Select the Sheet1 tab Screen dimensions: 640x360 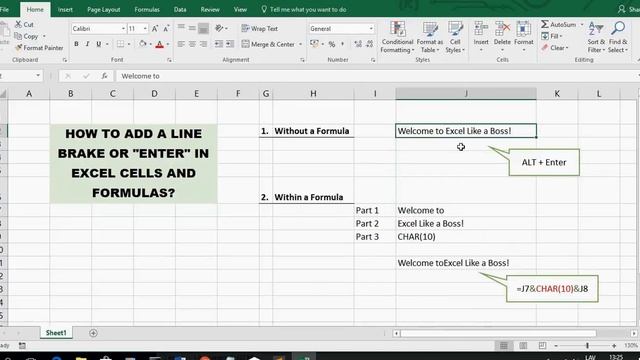click(x=56, y=333)
